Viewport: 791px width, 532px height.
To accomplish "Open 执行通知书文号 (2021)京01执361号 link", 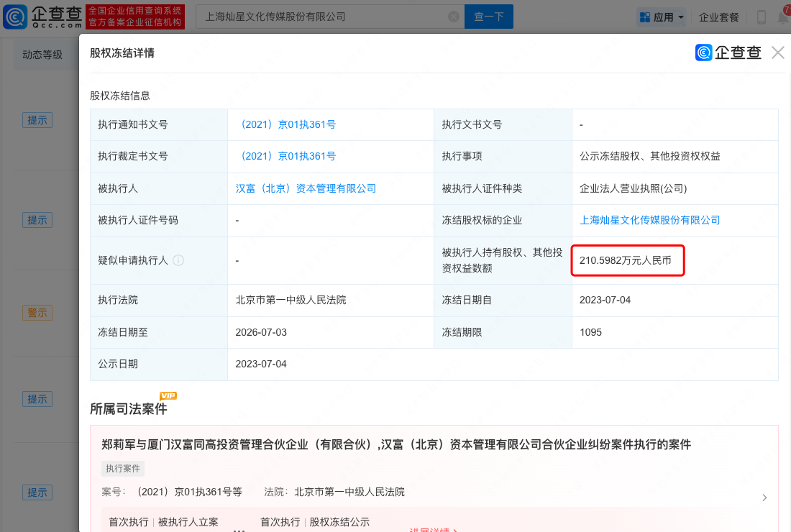I will (286, 124).
